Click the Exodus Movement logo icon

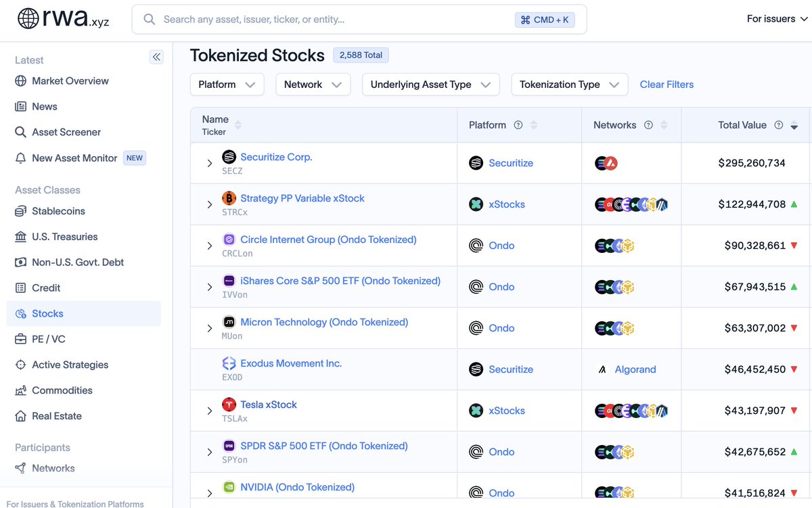(x=229, y=363)
